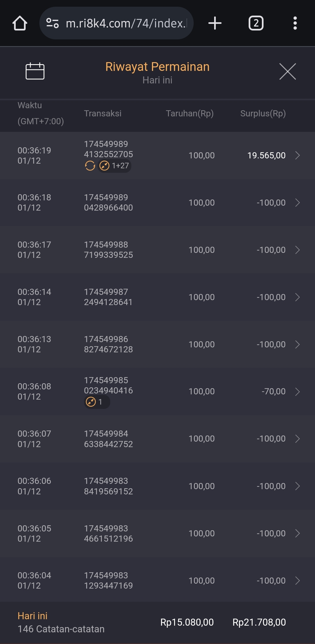Tap the free spin badge labeled 1
The height and width of the screenshot is (644, 315).
[x=97, y=402]
